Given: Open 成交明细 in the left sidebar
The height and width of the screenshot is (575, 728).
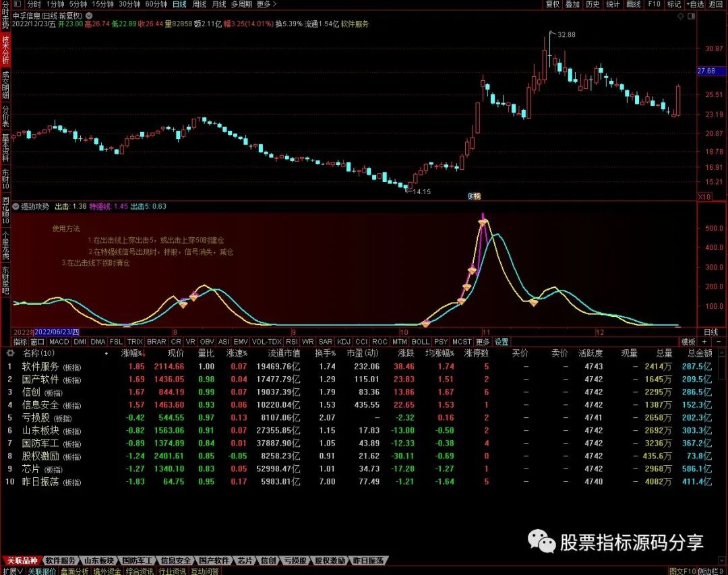Looking at the screenshot, I should pos(5,84).
